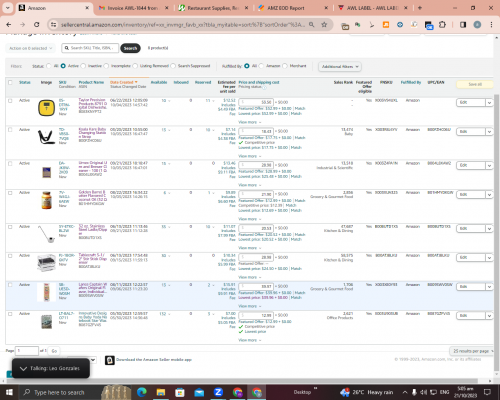The height and width of the screenshot is (400, 500).
Task: Open the Edit dropdown arrow for the ladle row
Action: pos(489,229)
